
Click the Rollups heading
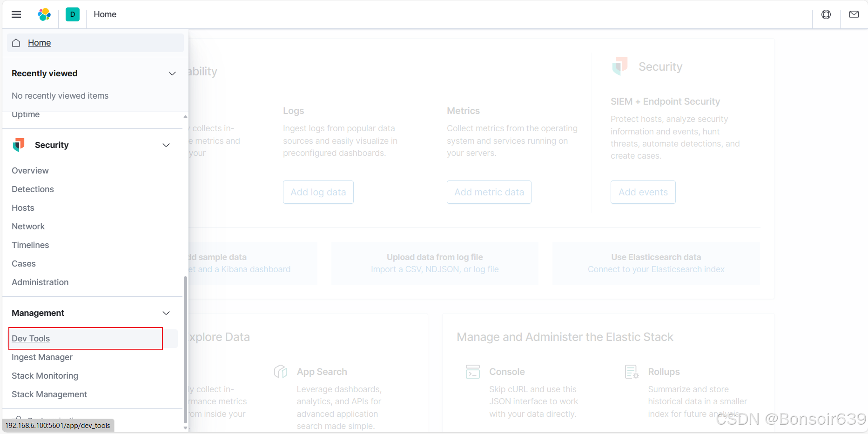coord(664,372)
